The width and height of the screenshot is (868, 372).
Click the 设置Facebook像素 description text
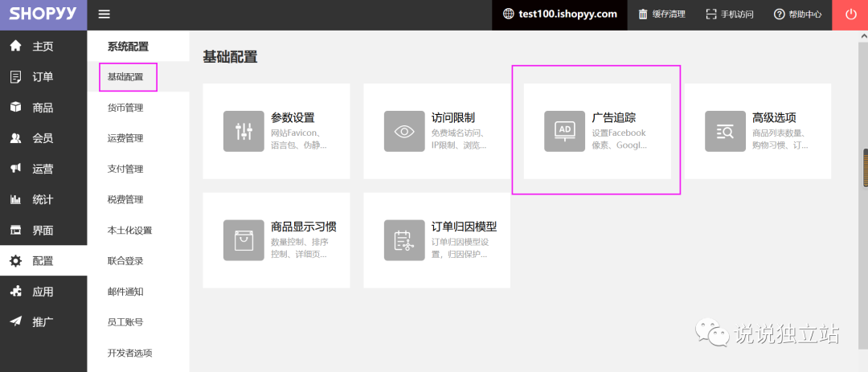[x=619, y=139]
